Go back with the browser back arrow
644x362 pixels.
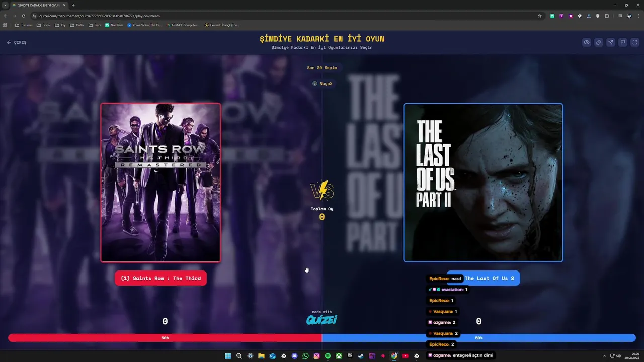5,16
